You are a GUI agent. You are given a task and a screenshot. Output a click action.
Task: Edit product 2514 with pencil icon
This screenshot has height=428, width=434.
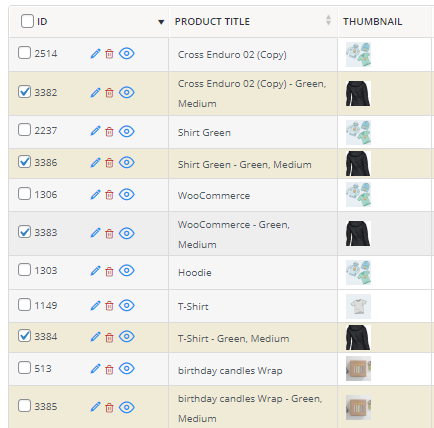[x=95, y=54]
